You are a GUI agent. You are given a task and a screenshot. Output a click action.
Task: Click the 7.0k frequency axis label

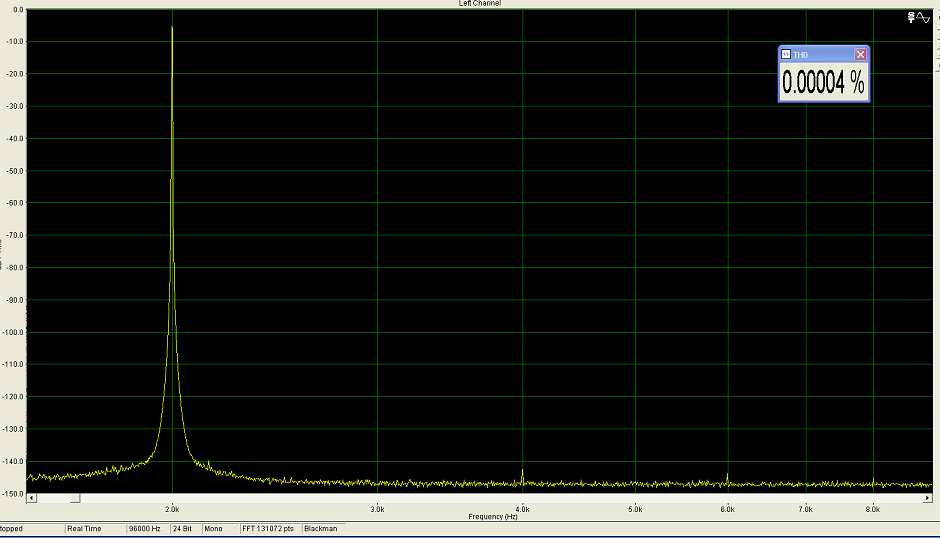(806, 509)
